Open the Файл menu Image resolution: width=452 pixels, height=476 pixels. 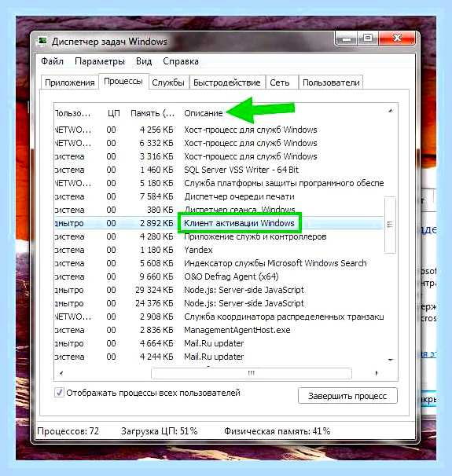click(52, 61)
